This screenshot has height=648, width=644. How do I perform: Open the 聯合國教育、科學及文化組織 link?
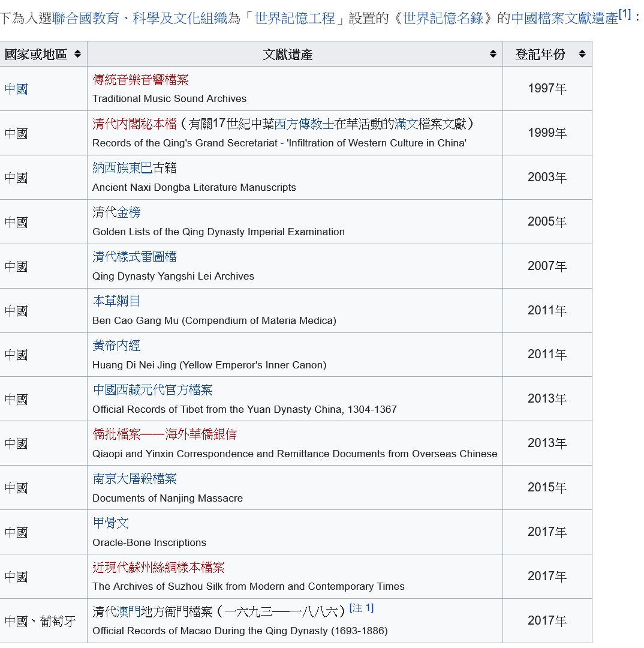[x=140, y=18]
